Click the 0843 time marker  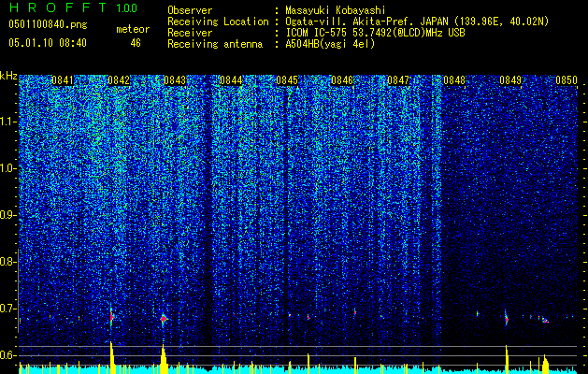coord(175,80)
